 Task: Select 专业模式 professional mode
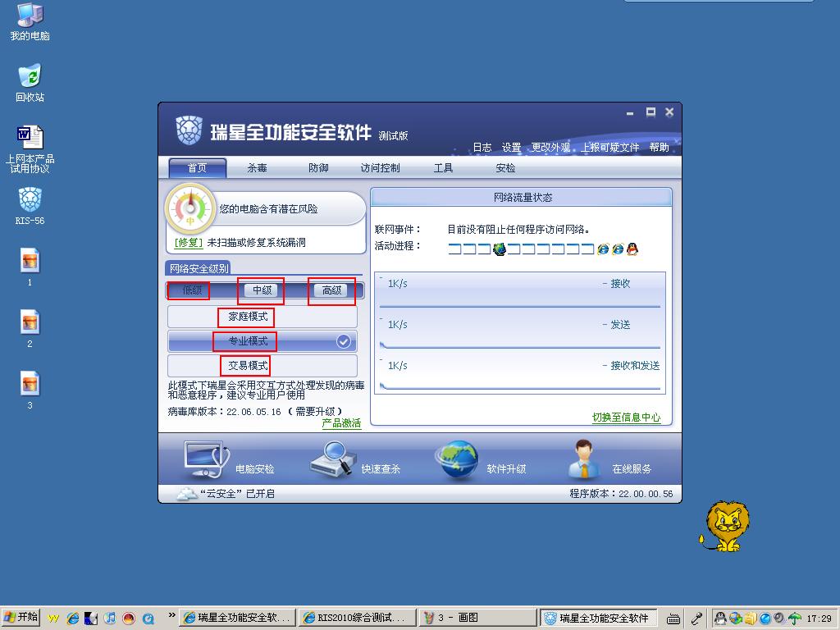[x=262, y=341]
